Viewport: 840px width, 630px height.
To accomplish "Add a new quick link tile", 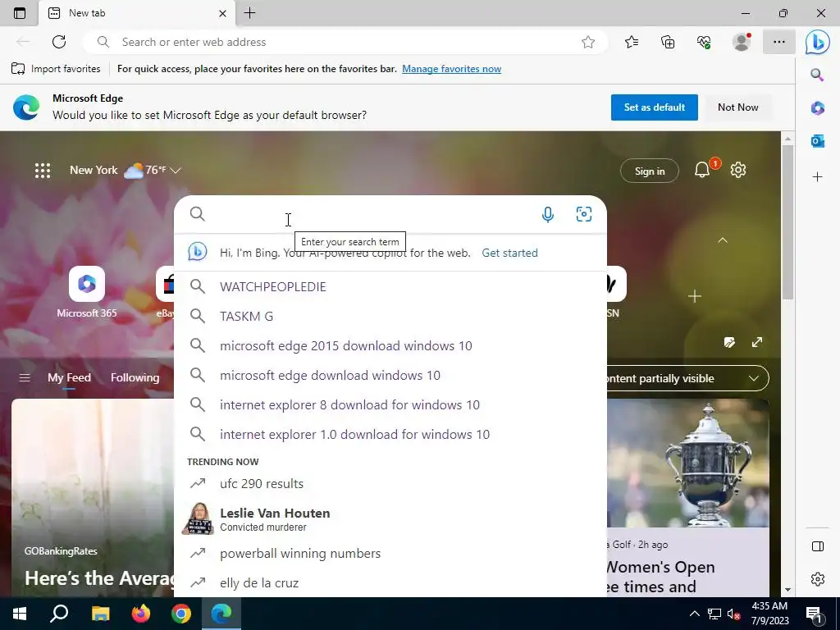I will 695,296.
